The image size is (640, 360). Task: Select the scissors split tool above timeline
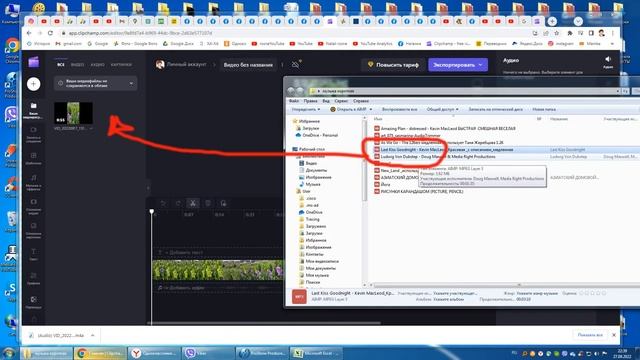coord(193,203)
